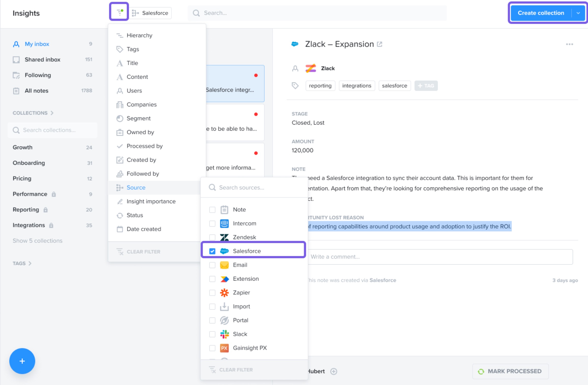The width and height of the screenshot is (588, 385).
Task: Click the Salesforce source filter chip
Action: 150,13
